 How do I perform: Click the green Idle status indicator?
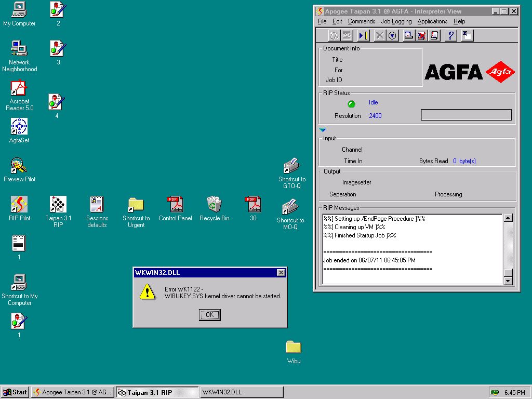coord(352,104)
